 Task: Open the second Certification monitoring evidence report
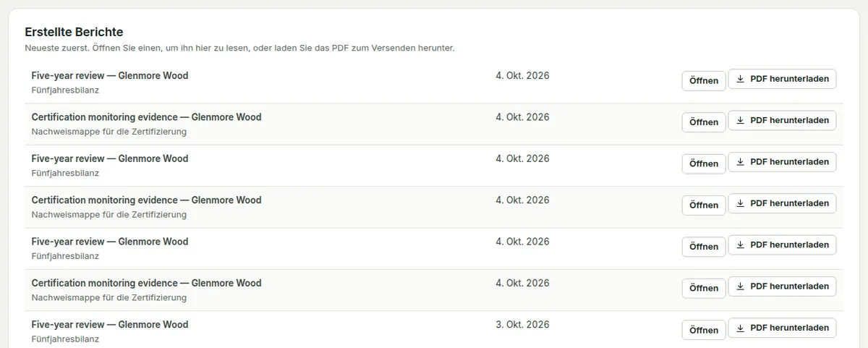[704, 205]
